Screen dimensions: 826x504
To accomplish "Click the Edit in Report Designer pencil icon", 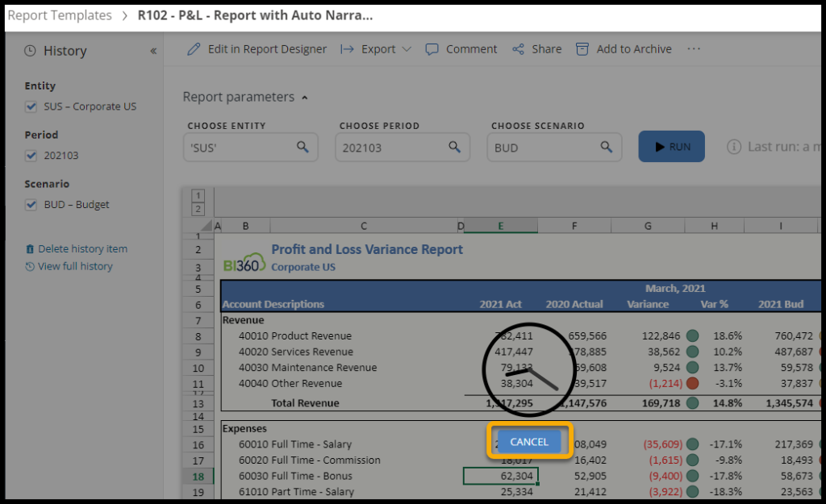I will [x=194, y=49].
